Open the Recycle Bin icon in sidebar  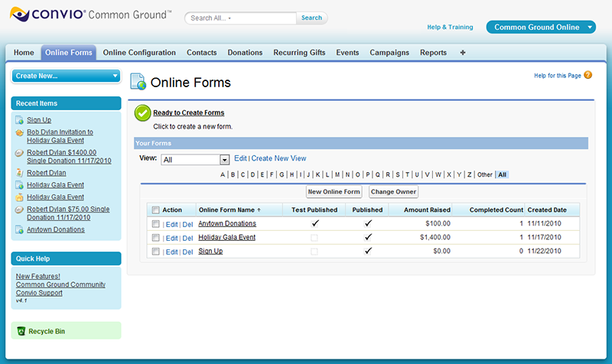click(x=21, y=331)
